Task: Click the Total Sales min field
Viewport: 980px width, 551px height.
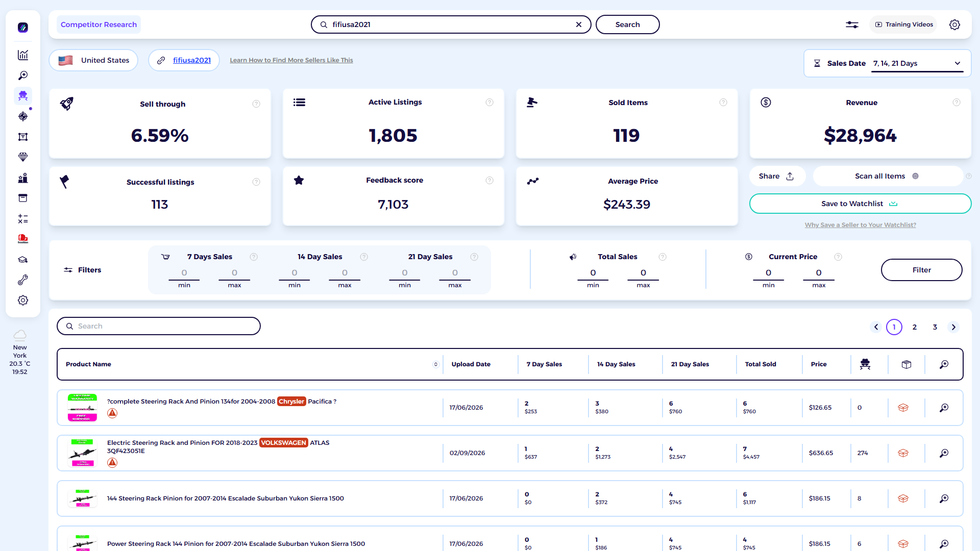Action: tap(593, 273)
